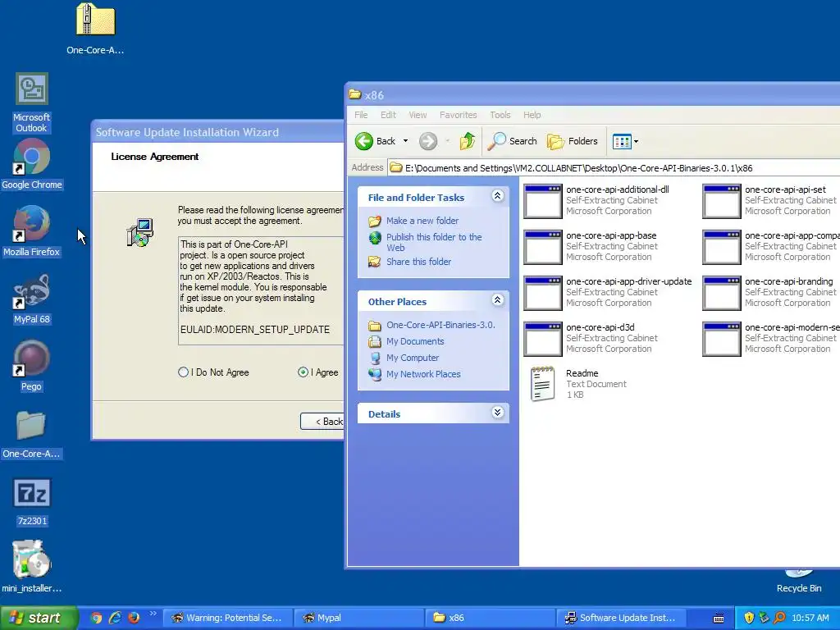Switch to x86 taskbar item
The image size is (840, 630).
(491, 618)
